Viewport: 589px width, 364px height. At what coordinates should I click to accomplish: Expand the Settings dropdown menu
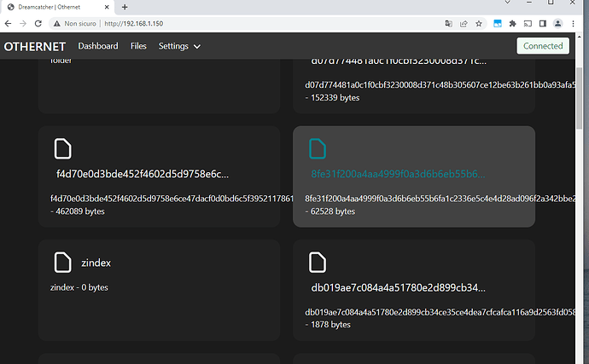point(179,46)
